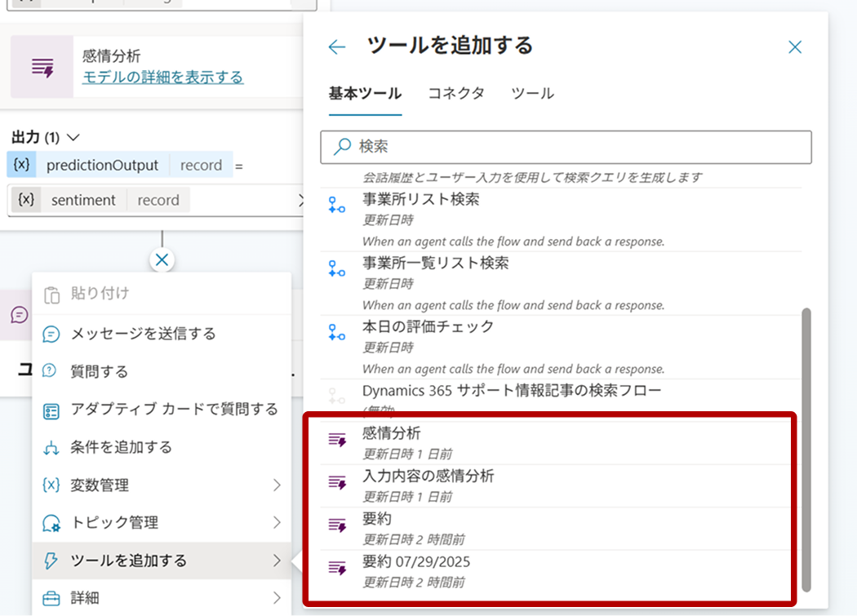Close the ツールを追加する panel
Viewport: 857px width, 616px height.
point(795,47)
